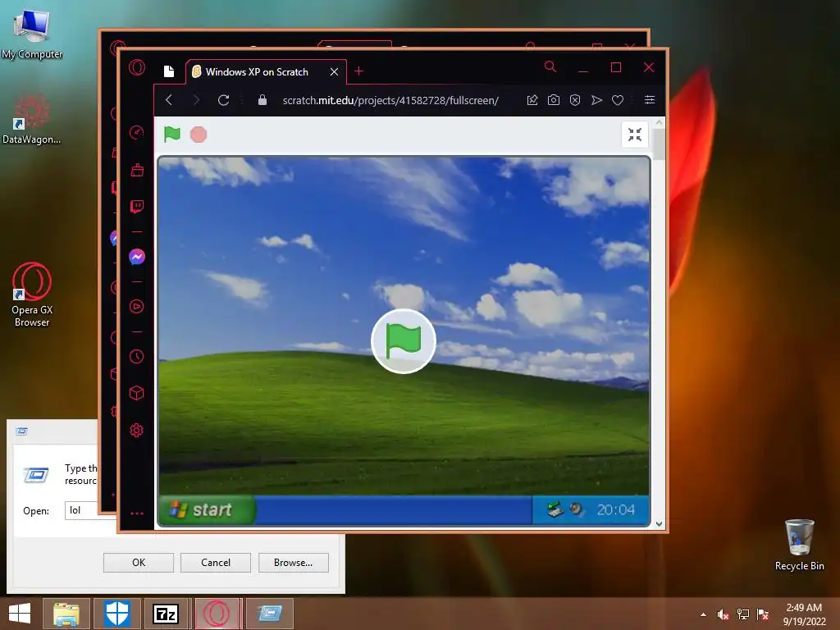Image resolution: width=840 pixels, height=630 pixels.
Task: Stop the project with the red stop sign
Action: point(199,135)
